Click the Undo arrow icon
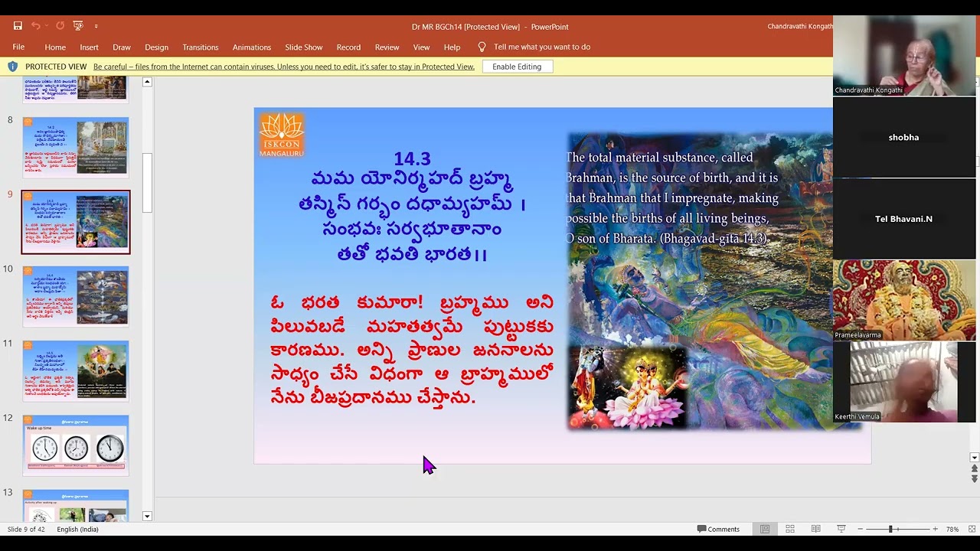This screenshot has width=980, height=551. (x=35, y=26)
